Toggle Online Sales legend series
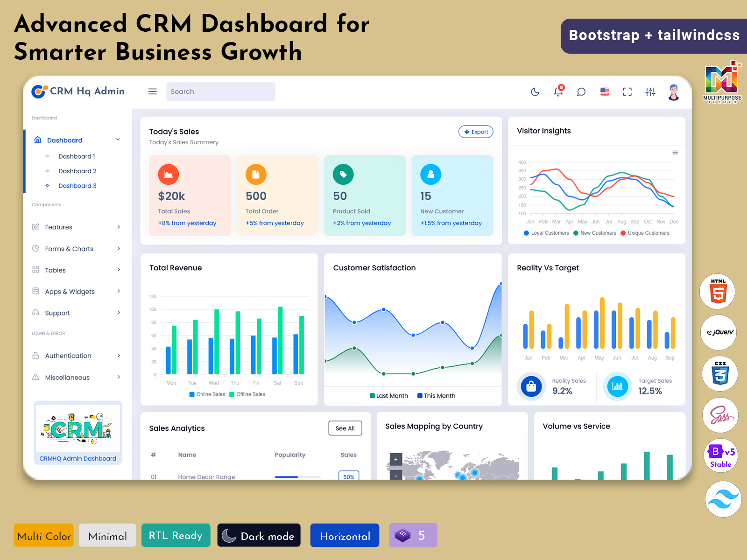Image resolution: width=747 pixels, height=560 pixels. click(x=207, y=394)
